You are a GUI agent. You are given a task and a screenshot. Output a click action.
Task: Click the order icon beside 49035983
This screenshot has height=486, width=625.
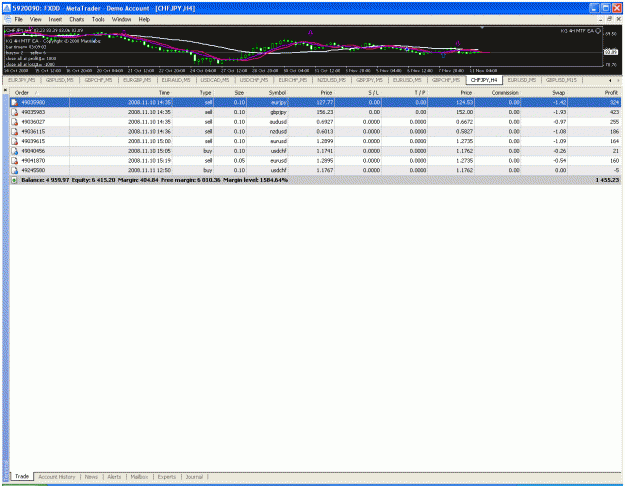[14, 112]
